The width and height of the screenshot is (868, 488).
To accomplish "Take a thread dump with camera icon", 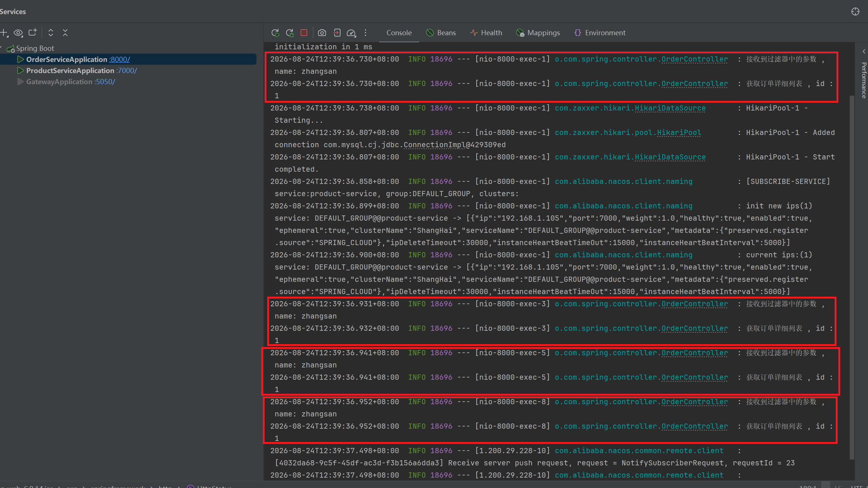I will (x=322, y=33).
